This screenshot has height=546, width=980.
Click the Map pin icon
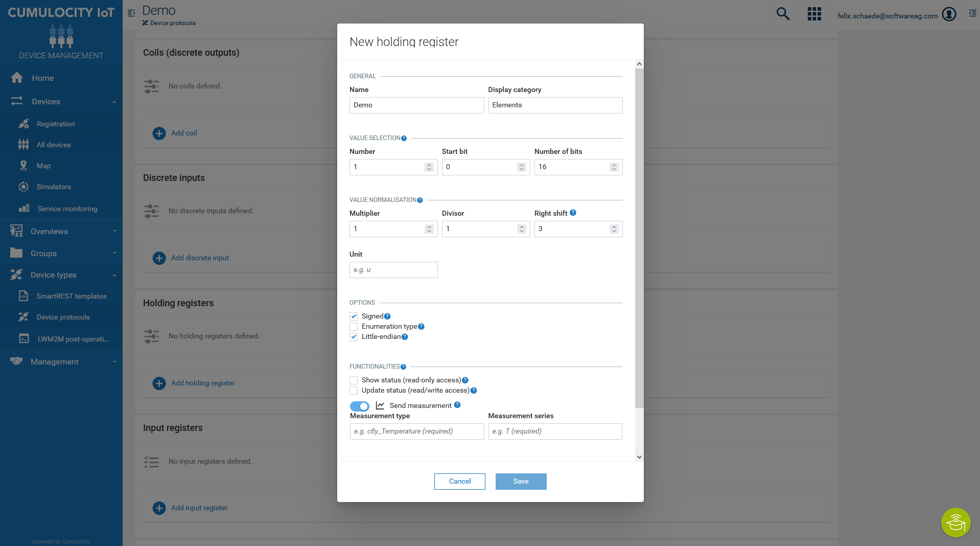coord(24,166)
